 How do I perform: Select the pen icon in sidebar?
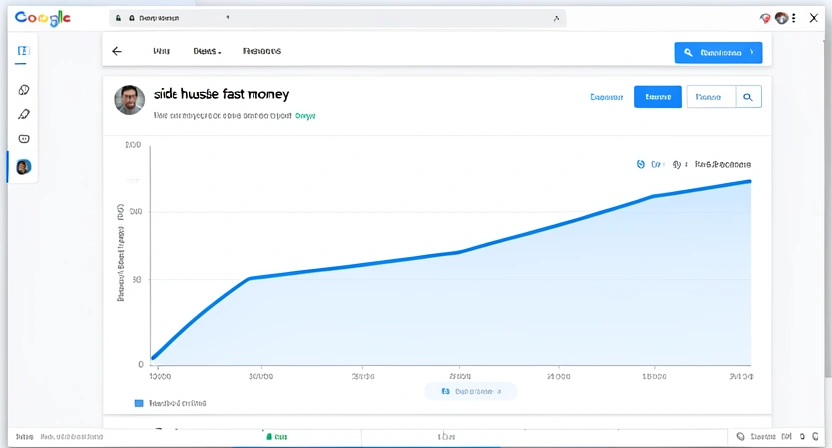point(23,114)
